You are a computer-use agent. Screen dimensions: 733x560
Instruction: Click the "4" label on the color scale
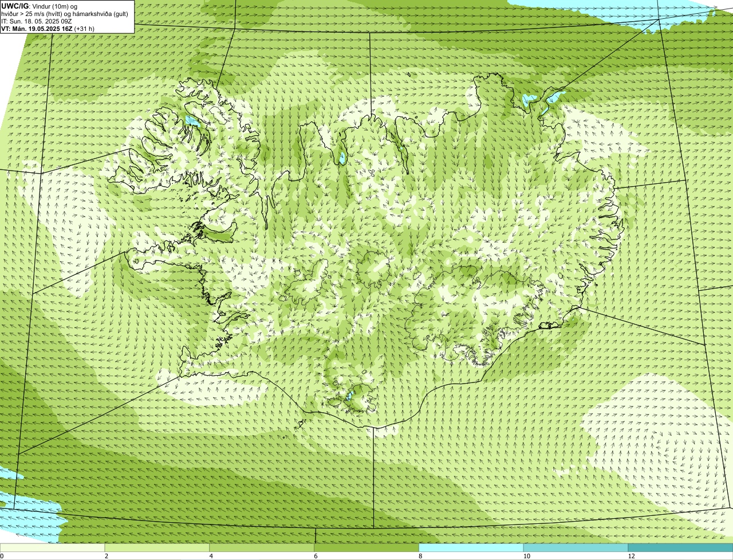coord(211,556)
